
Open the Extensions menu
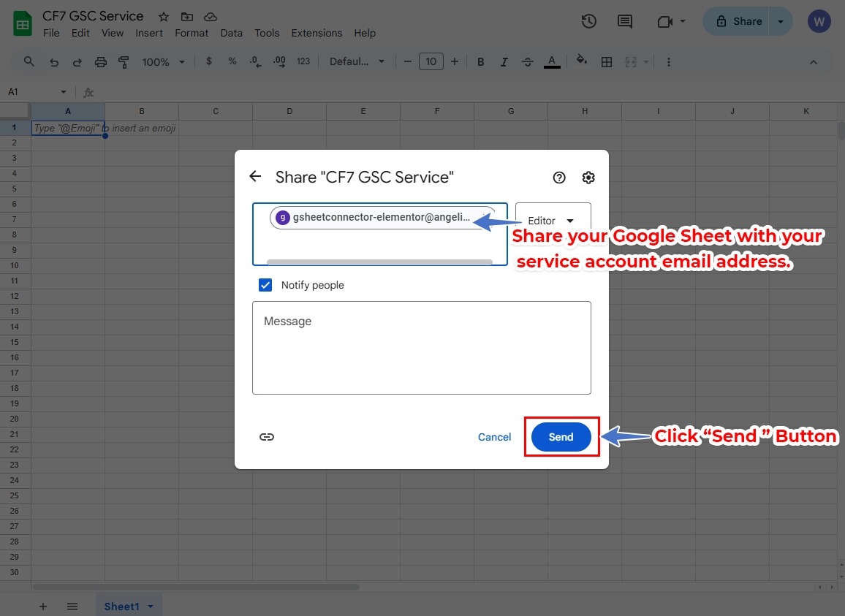pos(317,33)
